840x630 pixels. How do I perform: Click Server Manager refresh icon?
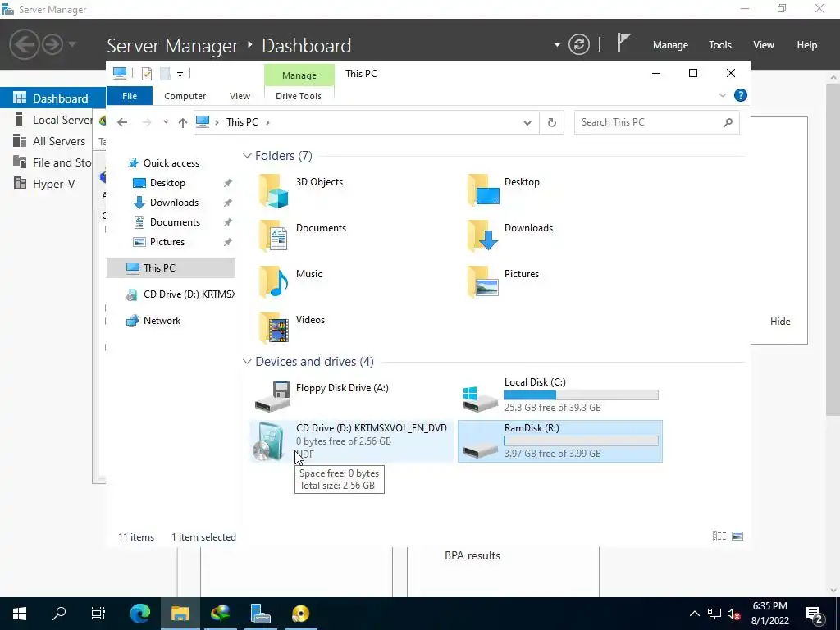pyautogui.click(x=578, y=44)
